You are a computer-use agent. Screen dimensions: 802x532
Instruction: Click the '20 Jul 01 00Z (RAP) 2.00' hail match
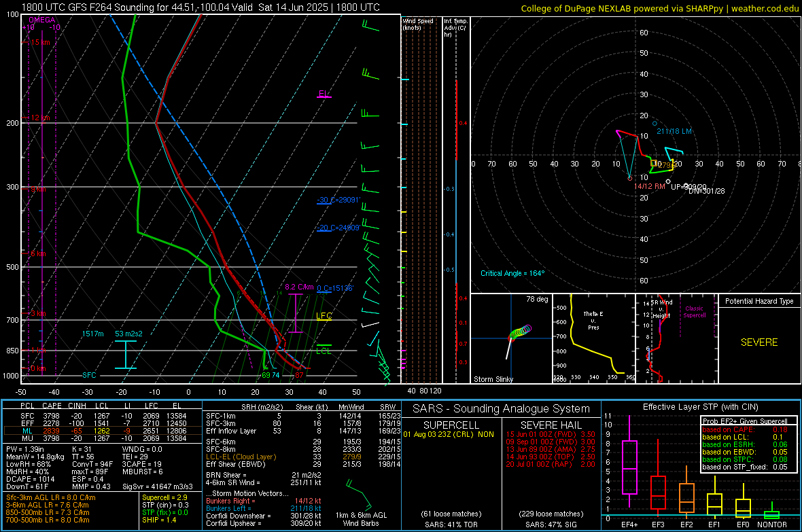tap(551, 464)
